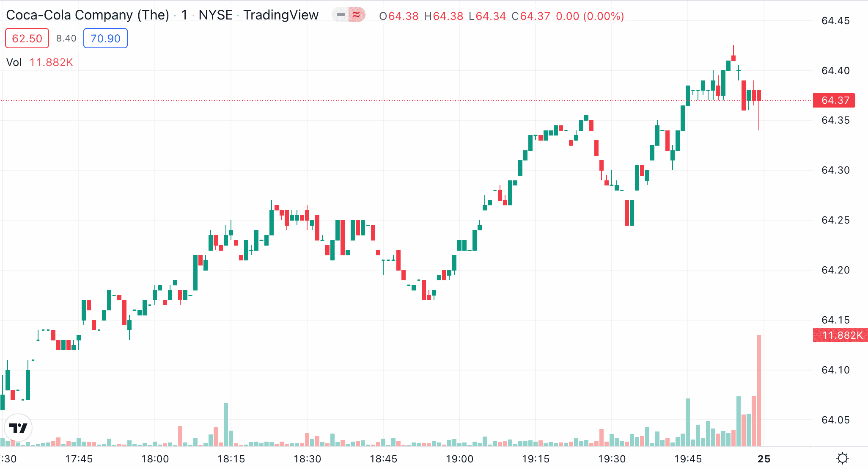The width and height of the screenshot is (868, 470).
Task: Click the bold 25 date label
Action: coord(764,459)
